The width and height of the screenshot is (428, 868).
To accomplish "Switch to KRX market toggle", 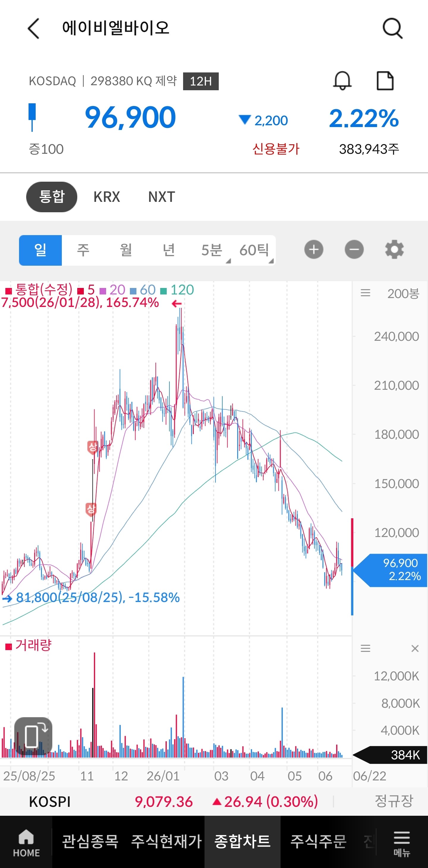I will 107,197.
